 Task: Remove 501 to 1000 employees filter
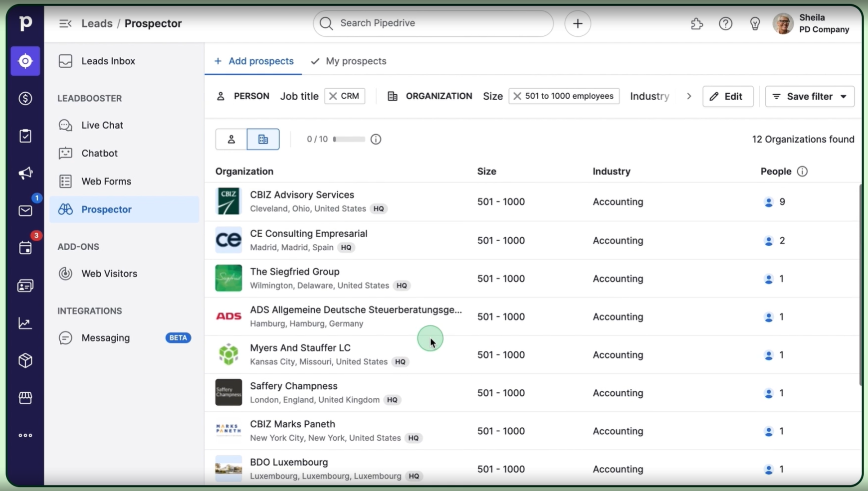point(517,96)
